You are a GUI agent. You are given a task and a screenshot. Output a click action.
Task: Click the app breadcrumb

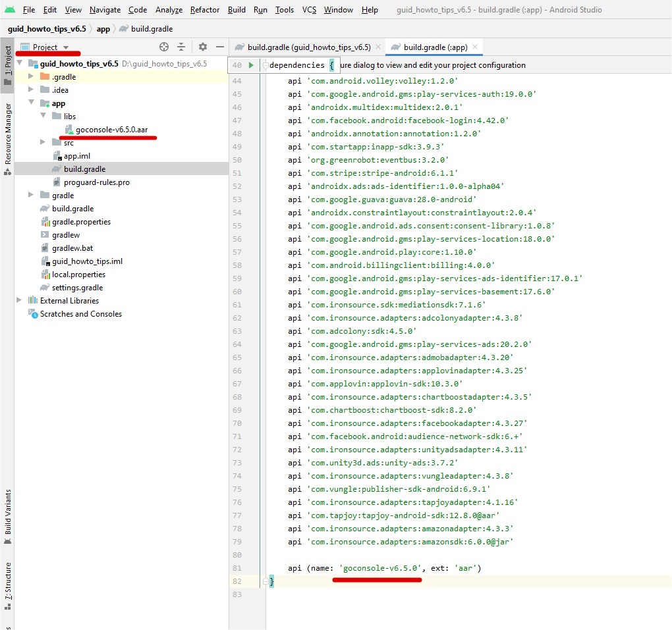point(103,29)
